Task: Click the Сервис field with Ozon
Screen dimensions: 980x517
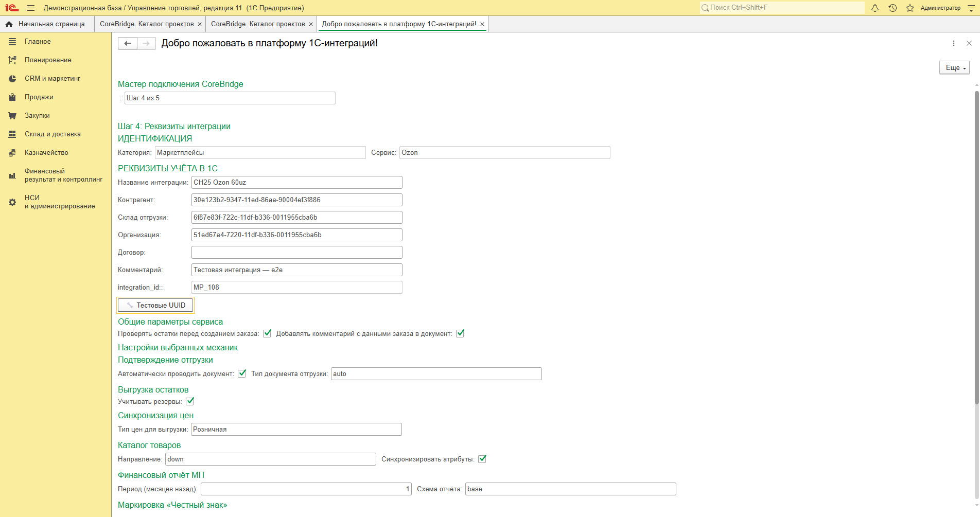Action: tap(505, 153)
